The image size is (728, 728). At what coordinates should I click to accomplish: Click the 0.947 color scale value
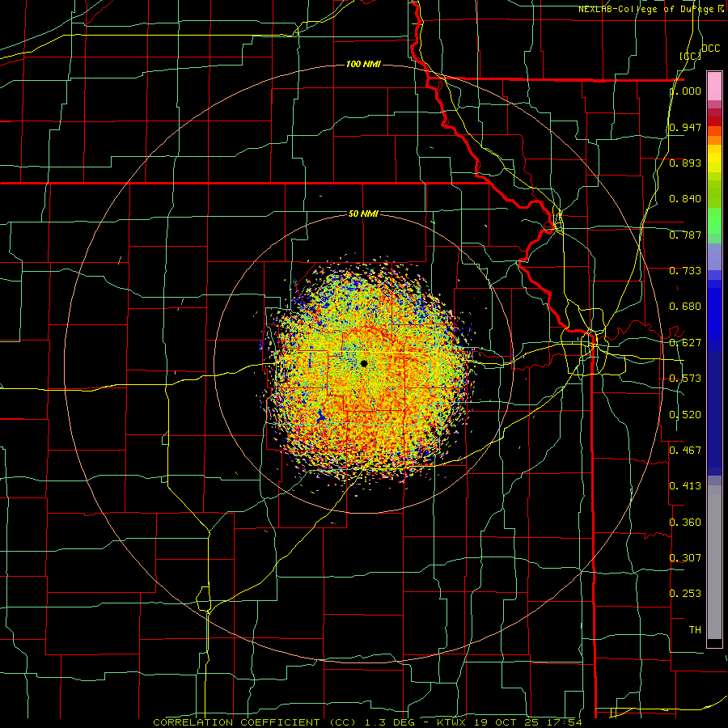tap(685, 127)
